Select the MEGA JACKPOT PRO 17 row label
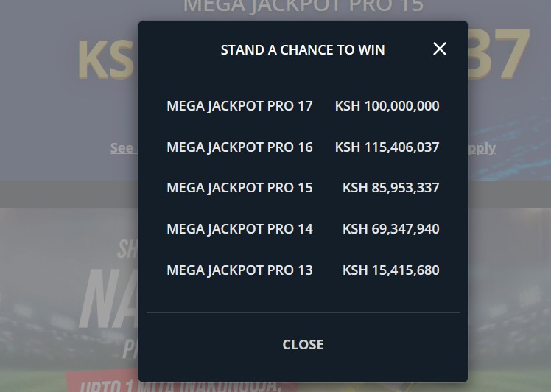Screen dimensions: 551x392 [239, 106]
